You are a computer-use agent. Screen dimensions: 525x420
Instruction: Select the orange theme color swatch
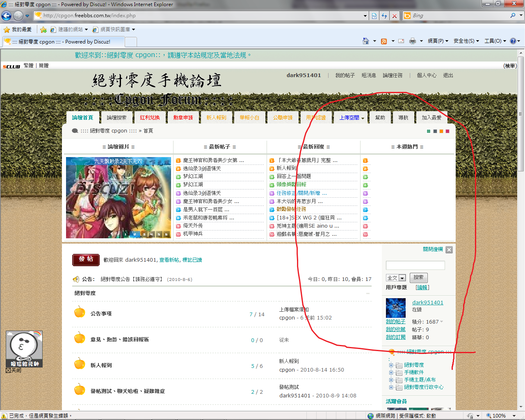pos(441,131)
